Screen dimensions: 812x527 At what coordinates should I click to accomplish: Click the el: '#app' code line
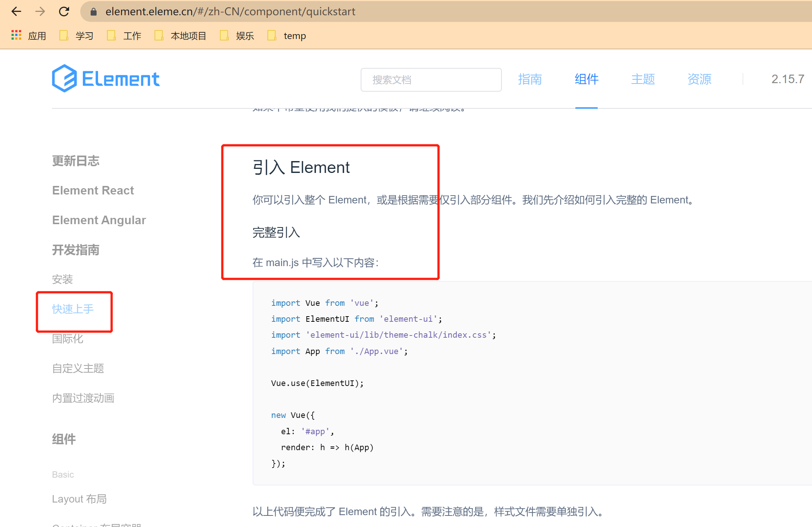click(308, 431)
